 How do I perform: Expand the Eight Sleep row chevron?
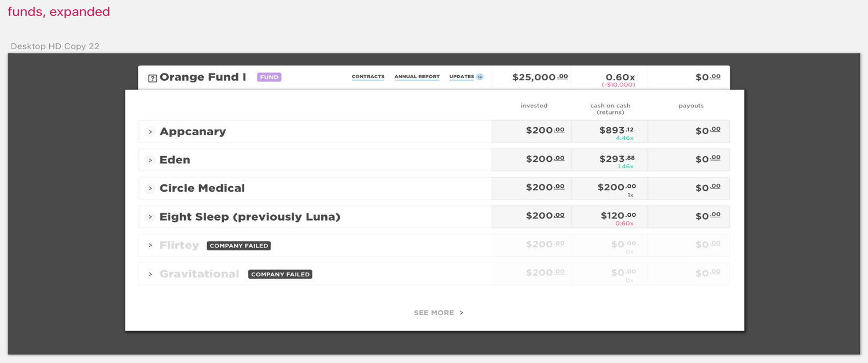[x=150, y=217]
